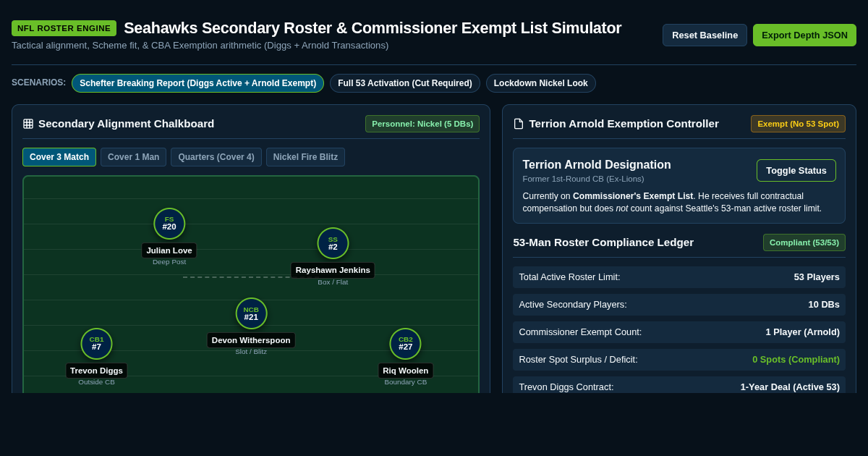Click the Outside CB role label

(x=96, y=382)
